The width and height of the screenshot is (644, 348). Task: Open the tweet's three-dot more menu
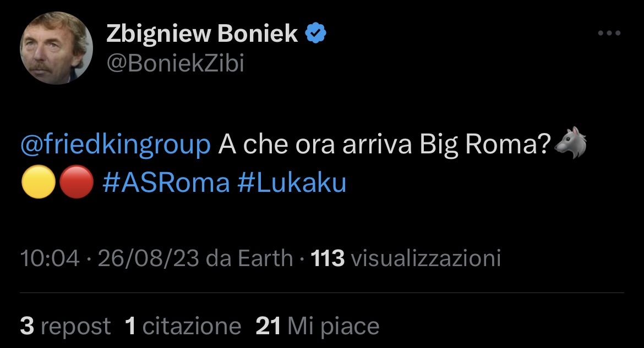pos(609,34)
